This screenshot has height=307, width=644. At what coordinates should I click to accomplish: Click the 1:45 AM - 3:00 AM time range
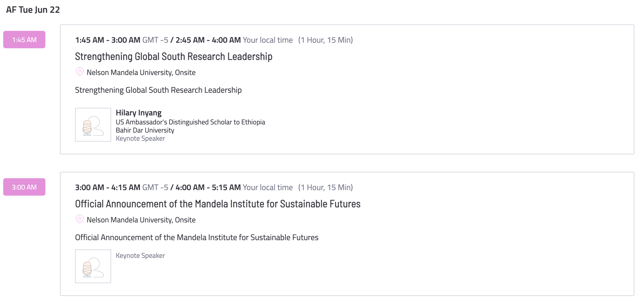coord(108,40)
